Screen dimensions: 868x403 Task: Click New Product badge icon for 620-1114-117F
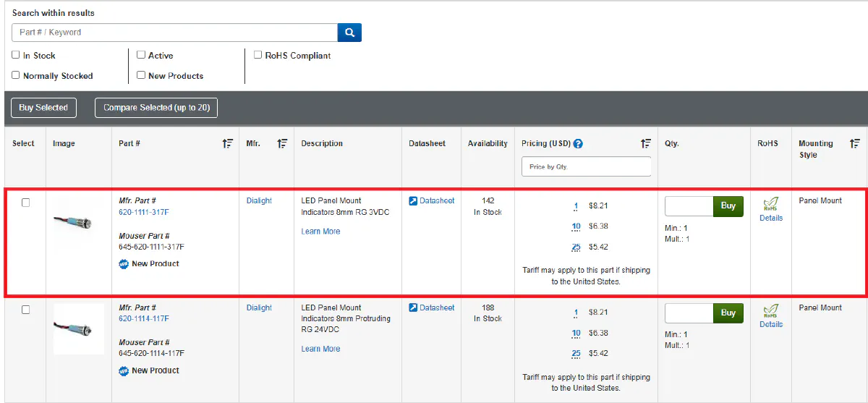124,370
